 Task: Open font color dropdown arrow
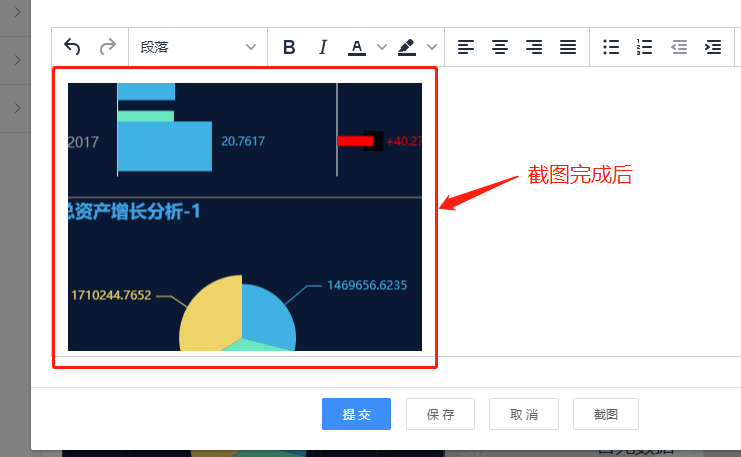pyautogui.click(x=382, y=47)
